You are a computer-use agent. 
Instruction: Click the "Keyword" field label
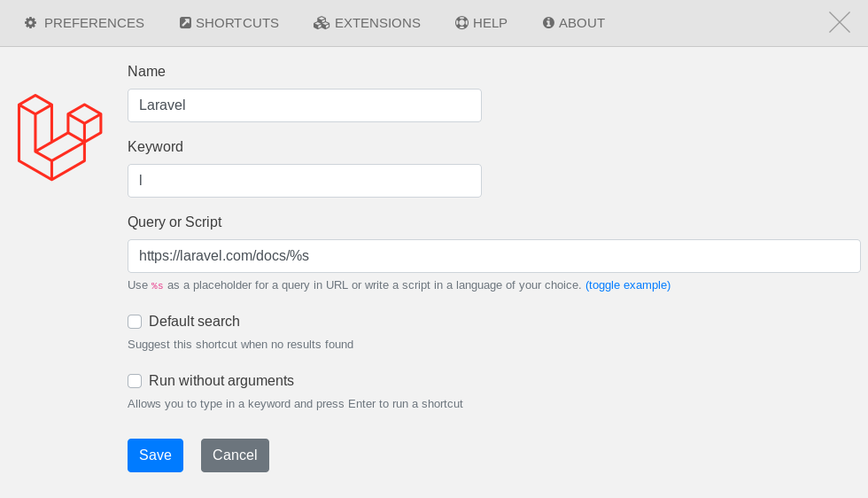[x=155, y=147]
